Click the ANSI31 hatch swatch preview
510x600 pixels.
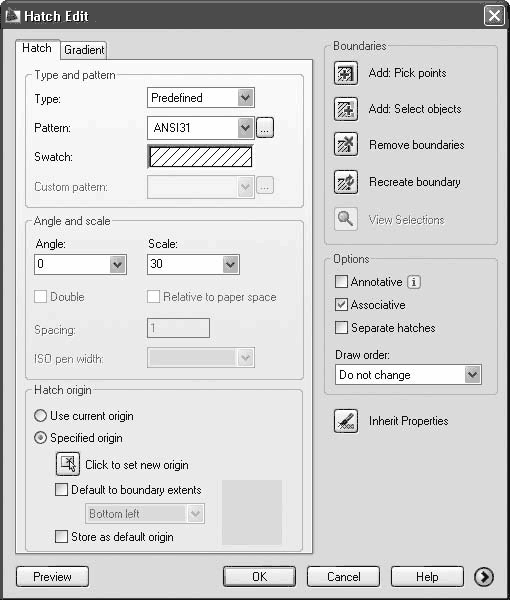coord(201,157)
